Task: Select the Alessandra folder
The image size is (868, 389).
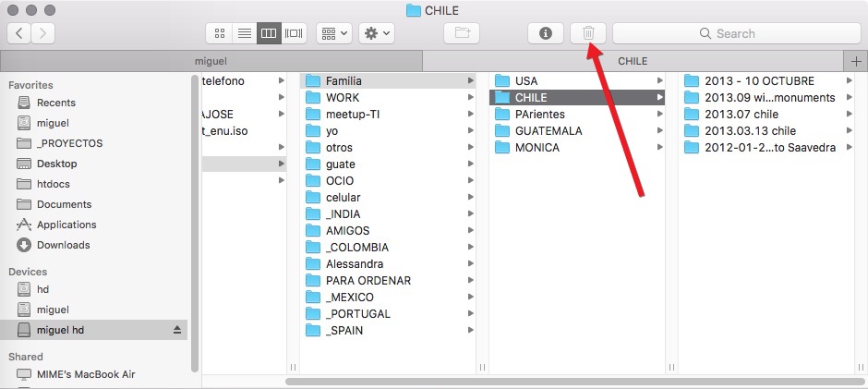Action: pos(388,263)
